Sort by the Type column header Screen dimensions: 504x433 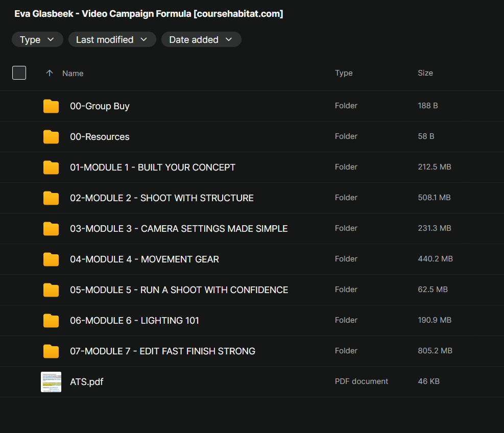tap(344, 73)
